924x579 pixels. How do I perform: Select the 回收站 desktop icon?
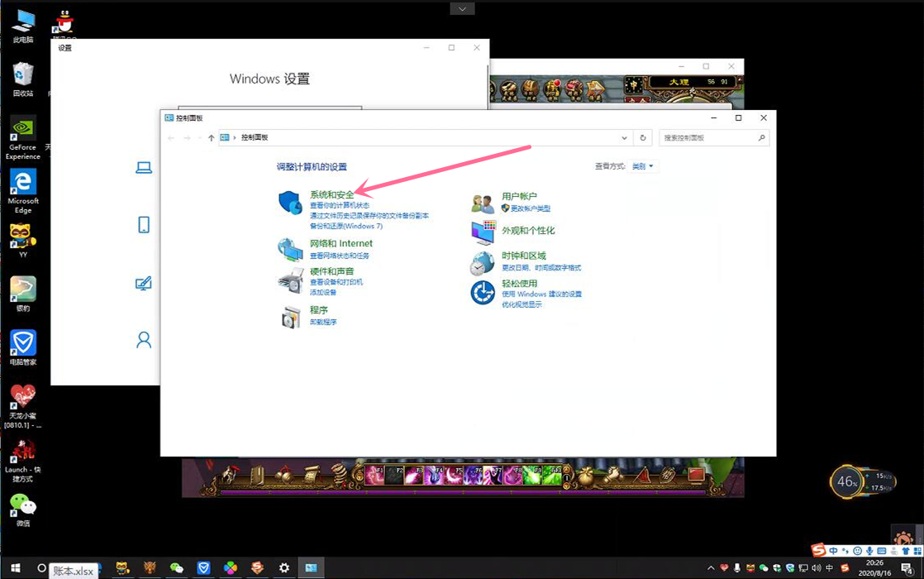point(23,79)
